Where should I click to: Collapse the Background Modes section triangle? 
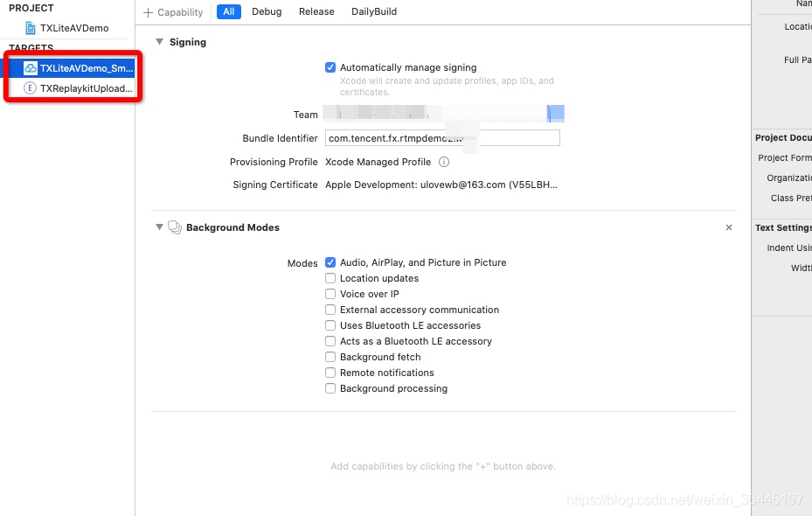[159, 227]
